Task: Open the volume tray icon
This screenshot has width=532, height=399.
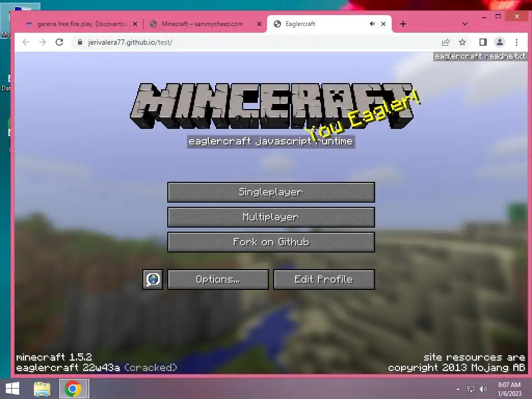Action: (x=483, y=389)
